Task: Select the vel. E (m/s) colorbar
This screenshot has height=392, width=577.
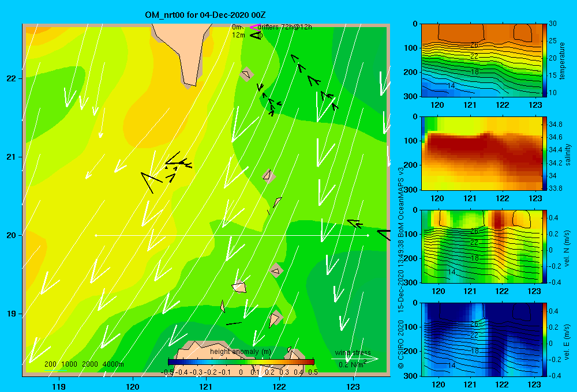Action: [x=545, y=340]
